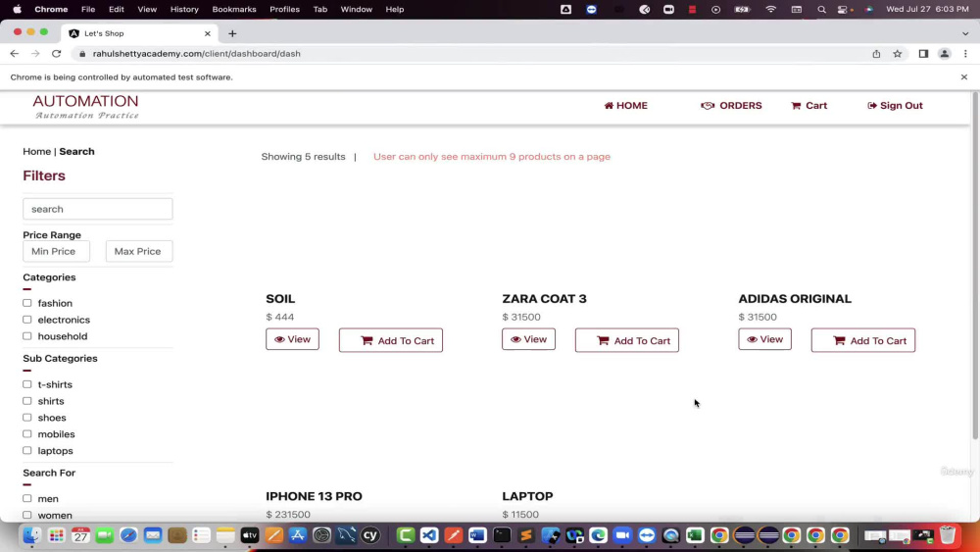Reload the page in Chrome
Image resolution: width=980 pixels, height=552 pixels.
56,54
